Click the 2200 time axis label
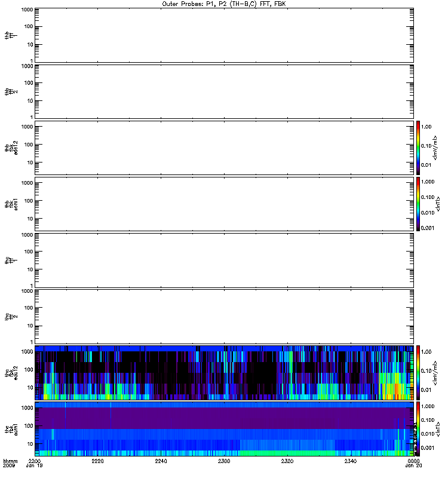The width and height of the screenshot is (448, 478). (x=35, y=461)
